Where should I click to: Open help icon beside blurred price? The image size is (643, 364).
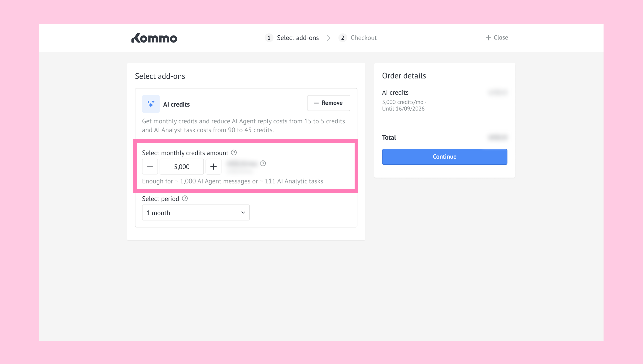tap(263, 163)
